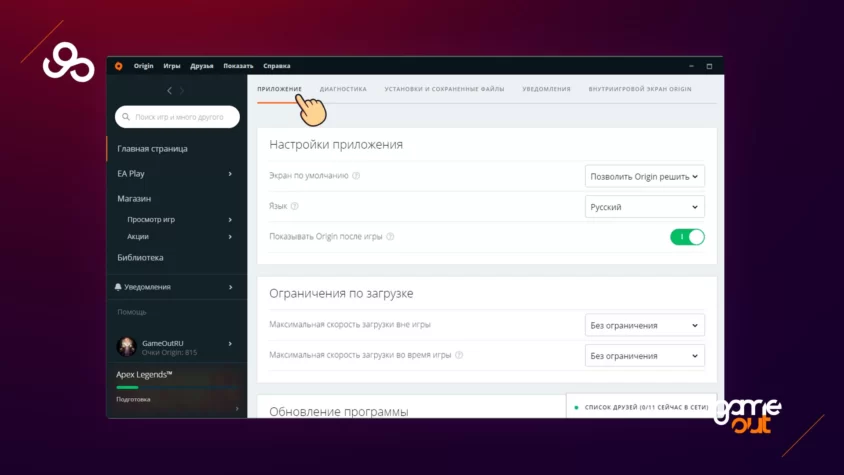Viewport: 844px width, 475px height.
Task: Open Помощь link in sidebar
Action: tap(132, 312)
